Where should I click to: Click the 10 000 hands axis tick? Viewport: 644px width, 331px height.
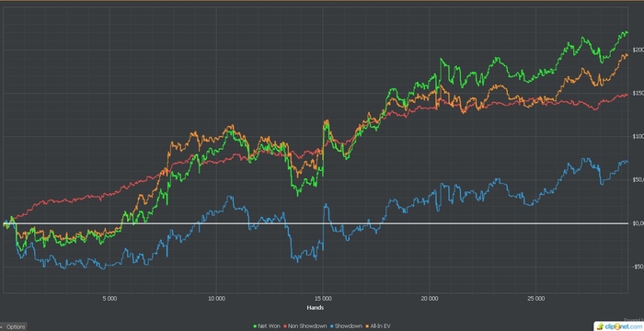click(216, 299)
